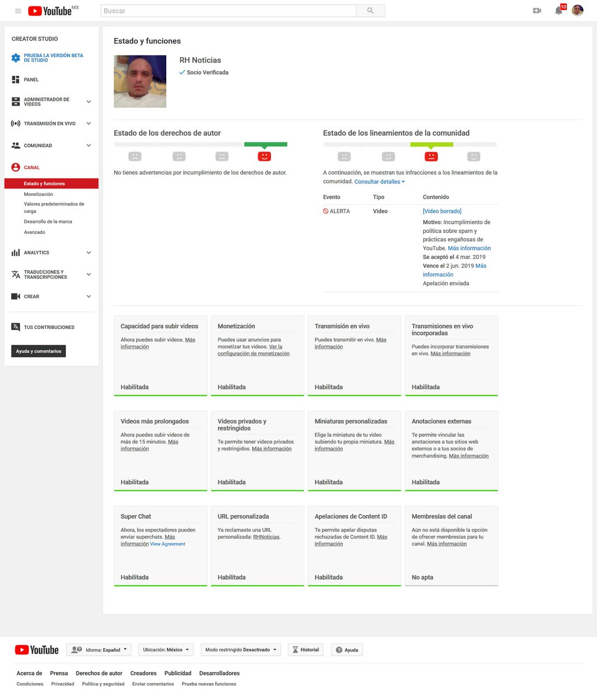Click Prueba nuevas funciones footer link
Image resolution: width=597 pixels, height=700 pixels.
coord(209,684)
